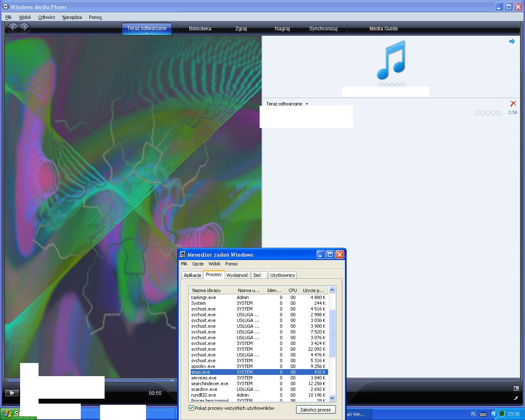This screenshot has width=525, height=420.
Task: Select the taskmgr.exe process row
Action: click(258, 297)
